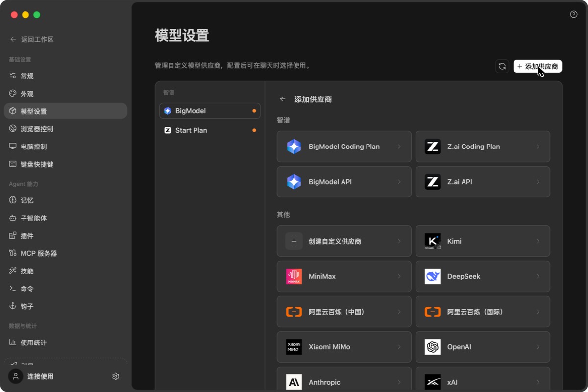The height and width of the screenshot is (392, 588).
Task: Open 外观 settings
Action: [66, 94]
